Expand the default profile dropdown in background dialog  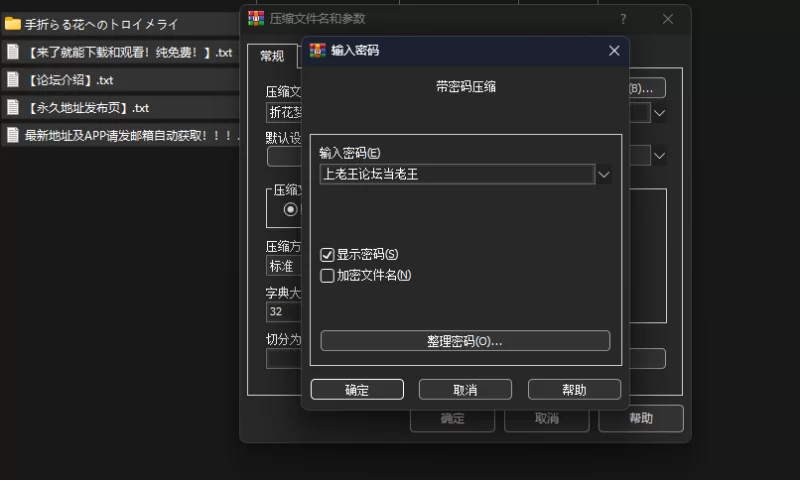(x=659, y=156)
